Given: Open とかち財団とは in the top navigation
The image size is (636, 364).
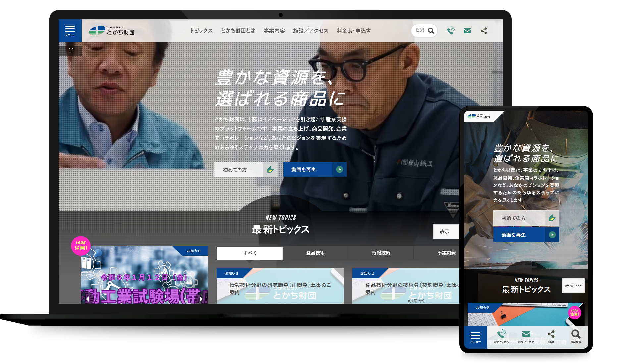Looking at the screenshot, I should pos(238,31).
